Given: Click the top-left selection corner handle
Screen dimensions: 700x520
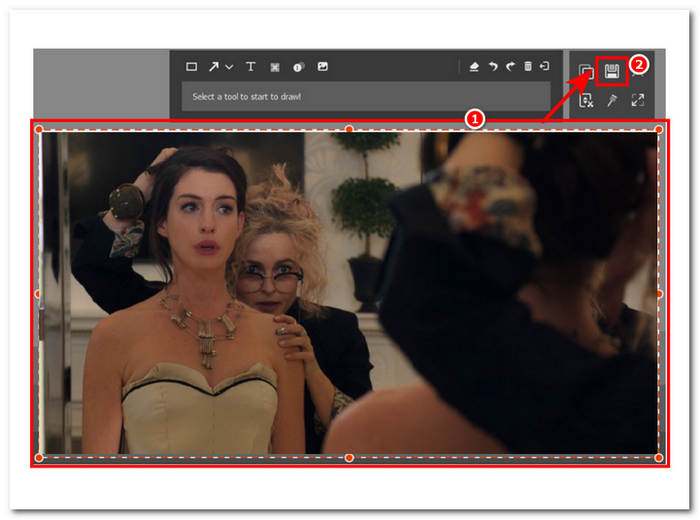Looking at the screenshot, I should point(39,129).
